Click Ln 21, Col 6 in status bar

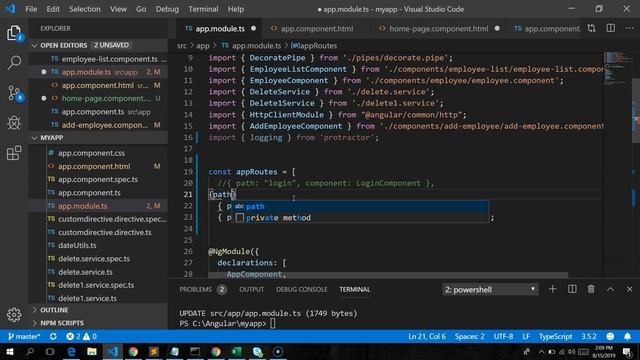[427, 336]
